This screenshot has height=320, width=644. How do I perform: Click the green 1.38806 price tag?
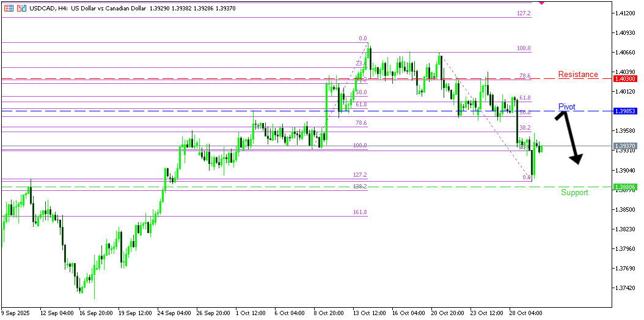tap(627, 187)
